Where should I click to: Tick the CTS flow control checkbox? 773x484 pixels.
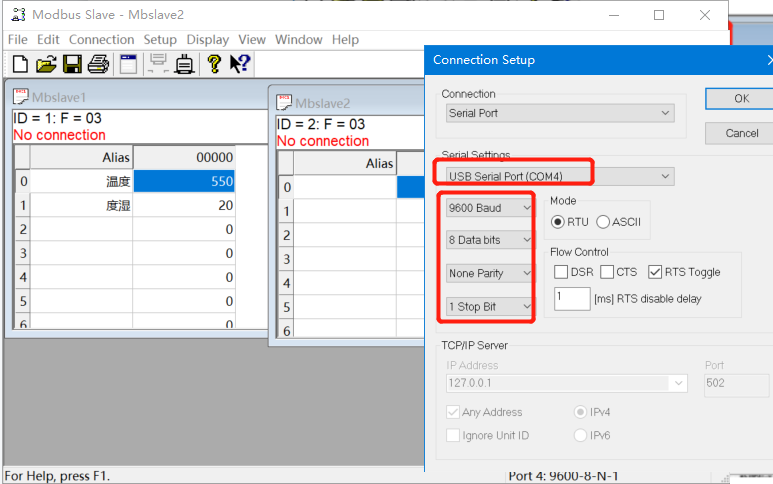point(607,272)
